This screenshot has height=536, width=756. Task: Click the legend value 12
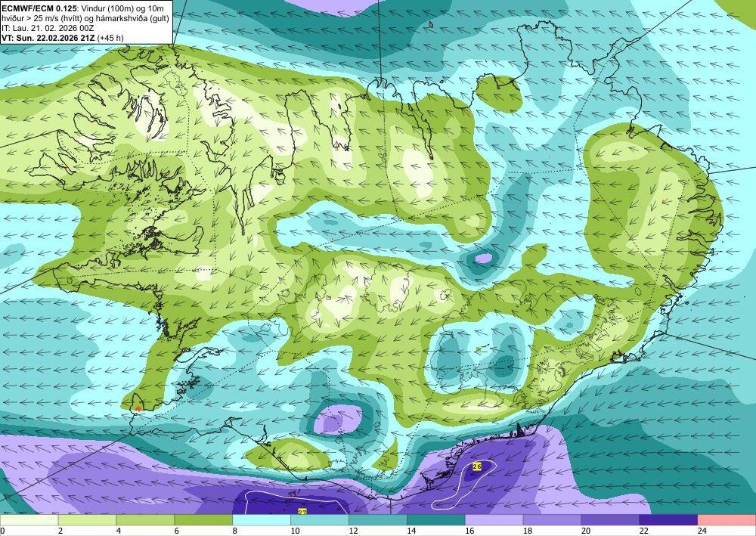pyautogui.click(x=353, y=531)
